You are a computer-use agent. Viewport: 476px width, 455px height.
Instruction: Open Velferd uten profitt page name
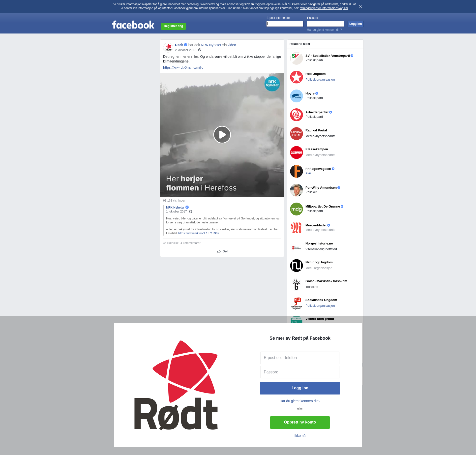point(320,319)
